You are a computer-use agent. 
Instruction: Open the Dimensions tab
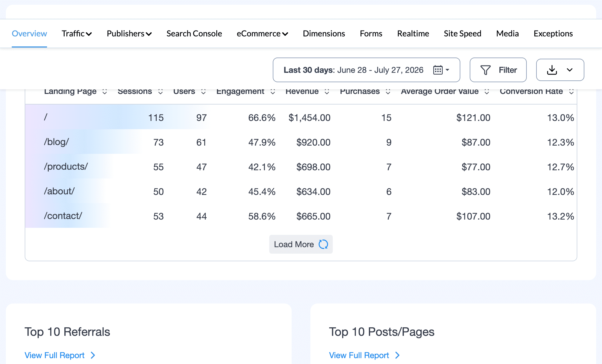click(x=324, y=33)
